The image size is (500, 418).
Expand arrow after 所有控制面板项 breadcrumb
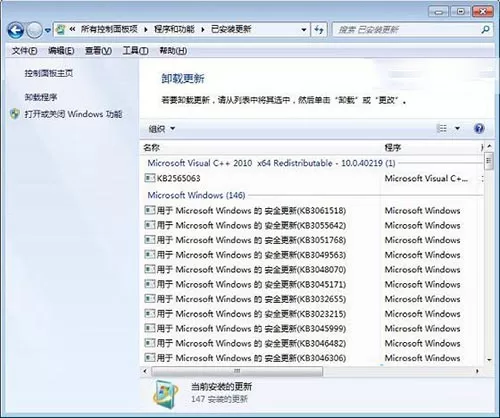pos(146,30)
